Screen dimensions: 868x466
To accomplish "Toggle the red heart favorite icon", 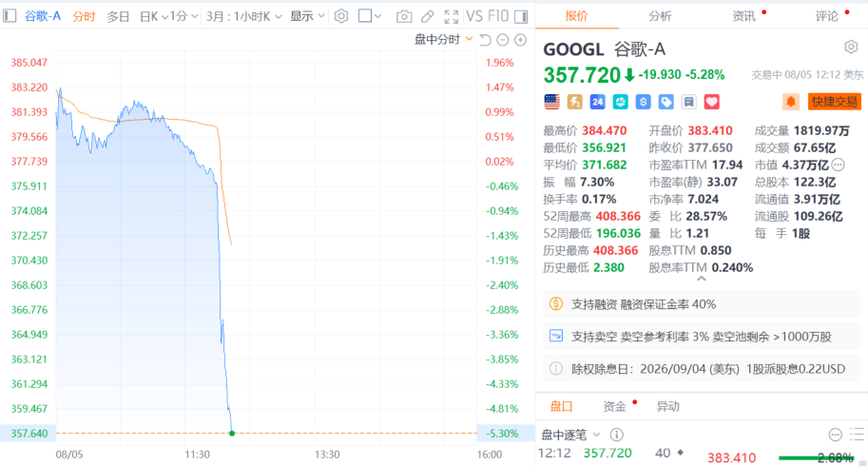I will [712, 102].
